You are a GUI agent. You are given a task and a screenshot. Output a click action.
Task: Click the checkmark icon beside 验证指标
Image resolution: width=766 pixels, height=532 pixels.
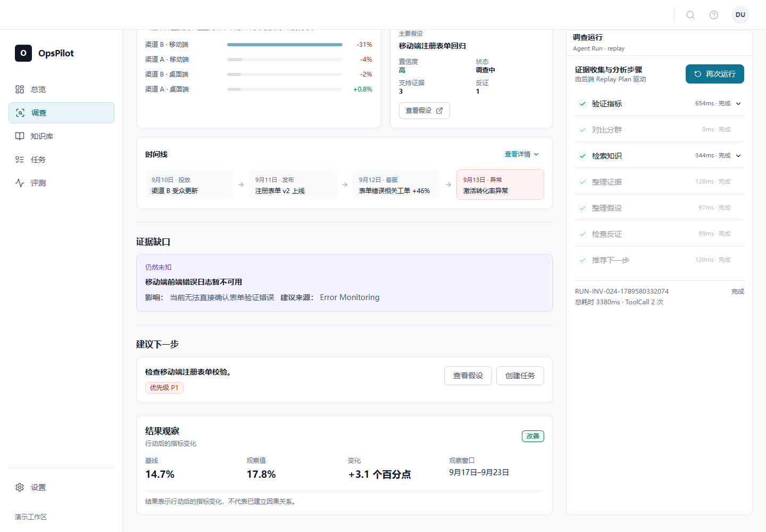point(582,104)
